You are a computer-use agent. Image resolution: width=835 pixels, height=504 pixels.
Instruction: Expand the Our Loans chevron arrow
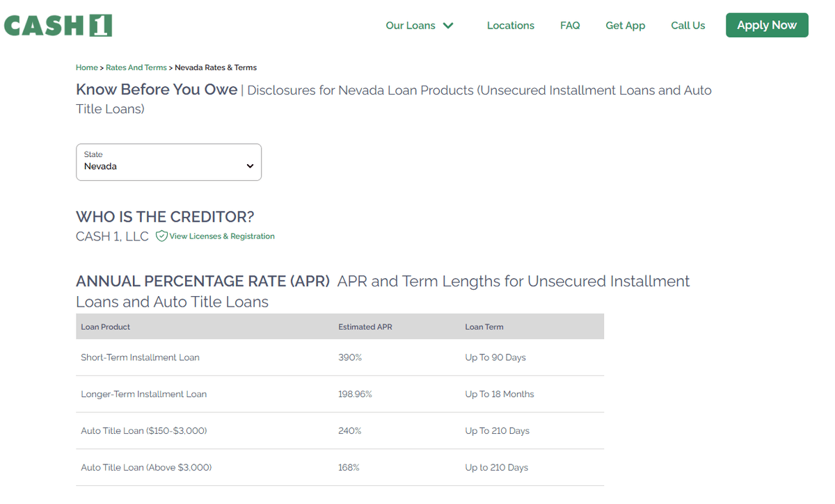click(x=448, y=26)
